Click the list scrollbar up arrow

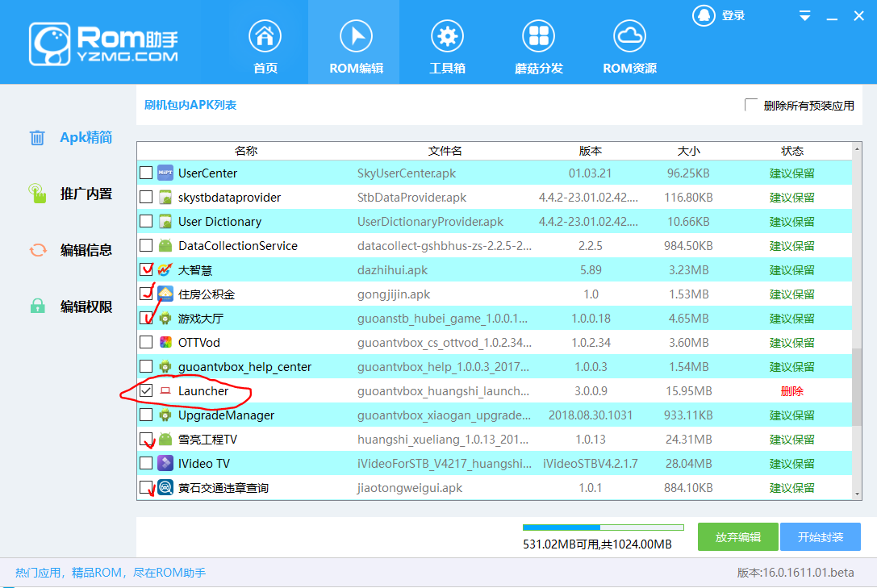857,148
